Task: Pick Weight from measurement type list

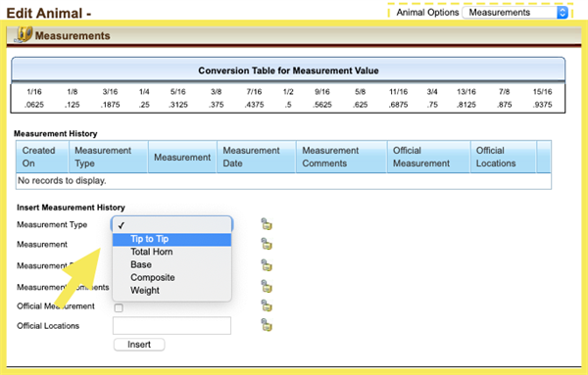Action: click(171, 291)
